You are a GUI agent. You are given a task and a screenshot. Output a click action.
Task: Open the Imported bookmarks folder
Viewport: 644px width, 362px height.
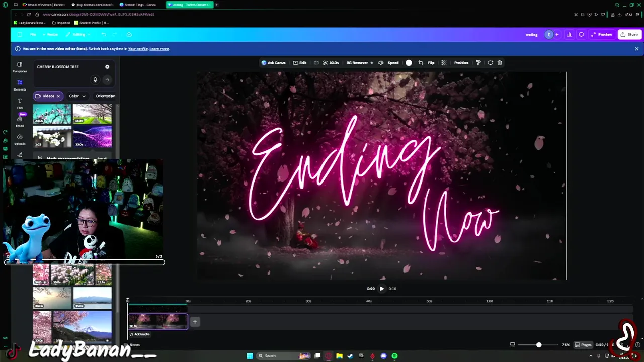[61, 23]
